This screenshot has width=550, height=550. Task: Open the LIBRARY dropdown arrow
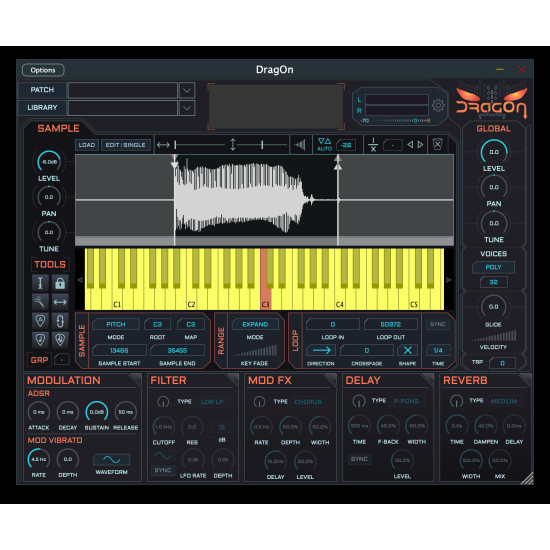[x=187, y=108]
